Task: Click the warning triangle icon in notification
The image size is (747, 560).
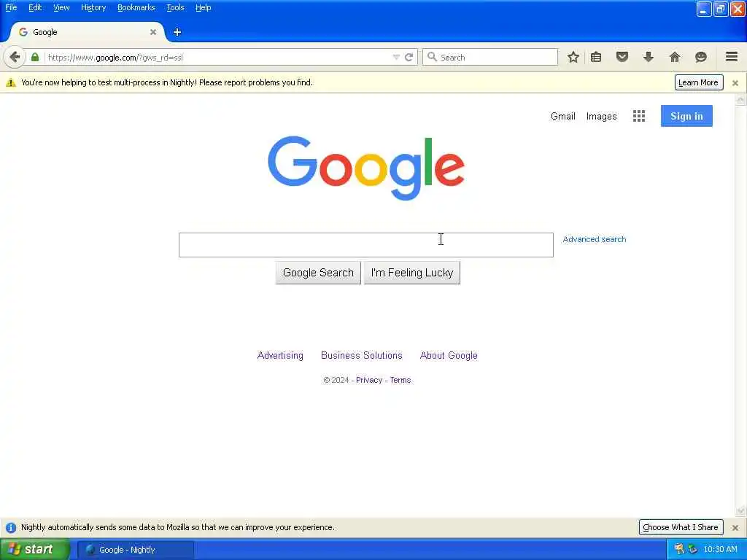Action: pos(10,83)
